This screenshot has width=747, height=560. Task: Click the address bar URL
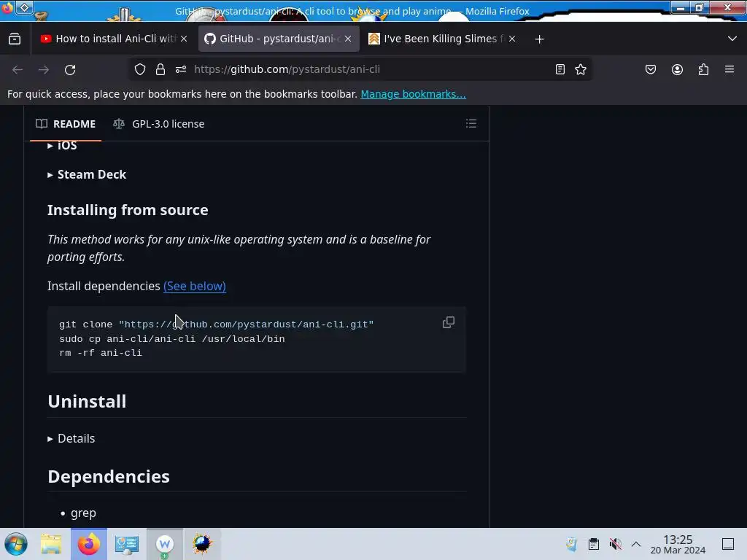pos(287,69)
